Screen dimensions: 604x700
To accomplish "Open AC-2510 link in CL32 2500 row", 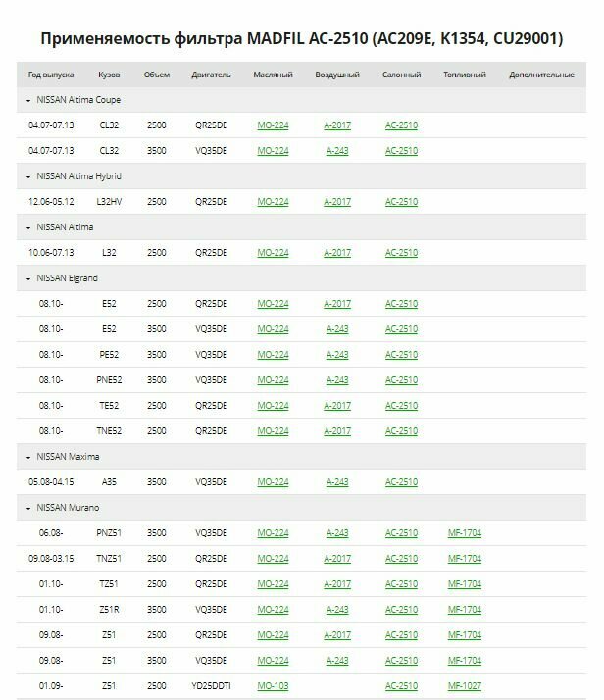I will tap(401, 125).
